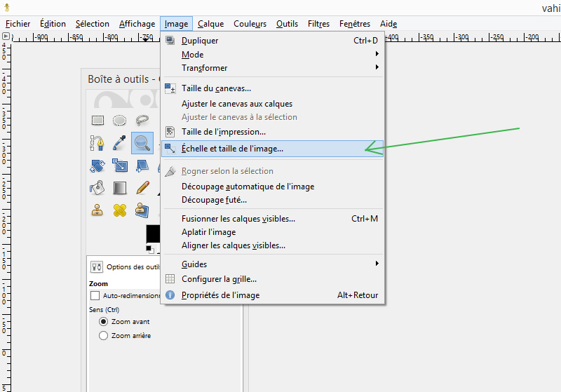Select the Paths pen tool
Screen dimensions: 561x392
(x=97, y=143)
